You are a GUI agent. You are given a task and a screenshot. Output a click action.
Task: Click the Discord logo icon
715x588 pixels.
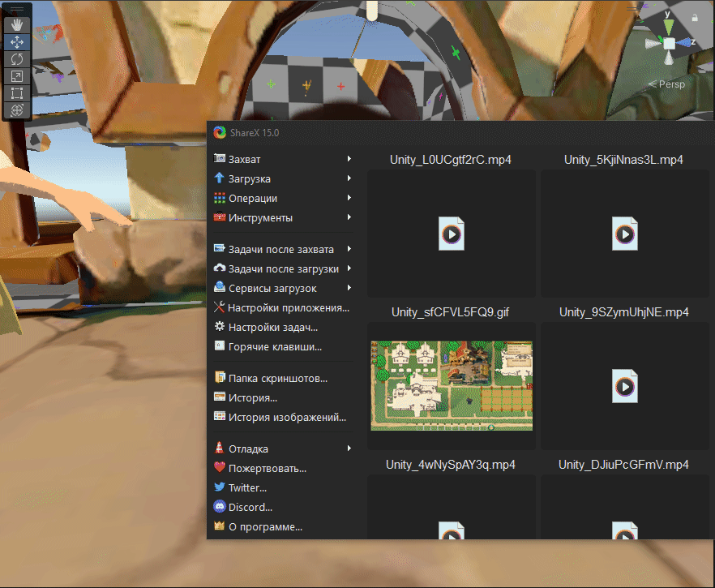[x=220, y=506]
